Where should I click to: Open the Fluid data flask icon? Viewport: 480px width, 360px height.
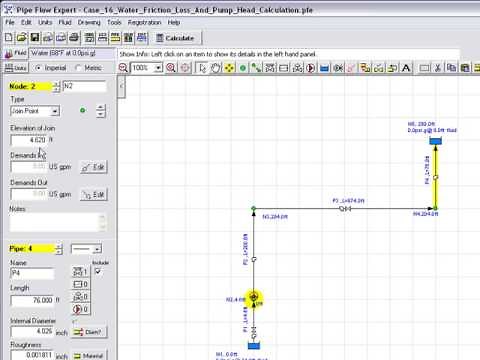pyautogui.click(x=8, y=54)
